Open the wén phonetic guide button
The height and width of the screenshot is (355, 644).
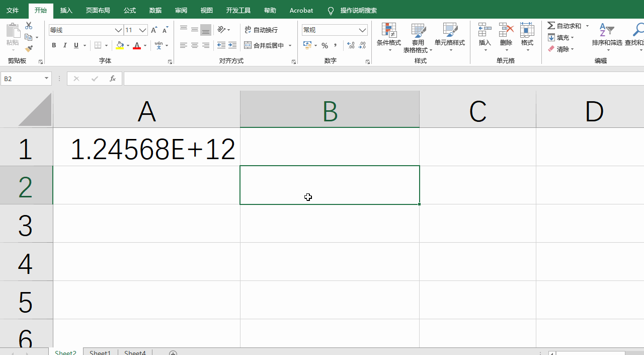[x=158, y=45]
